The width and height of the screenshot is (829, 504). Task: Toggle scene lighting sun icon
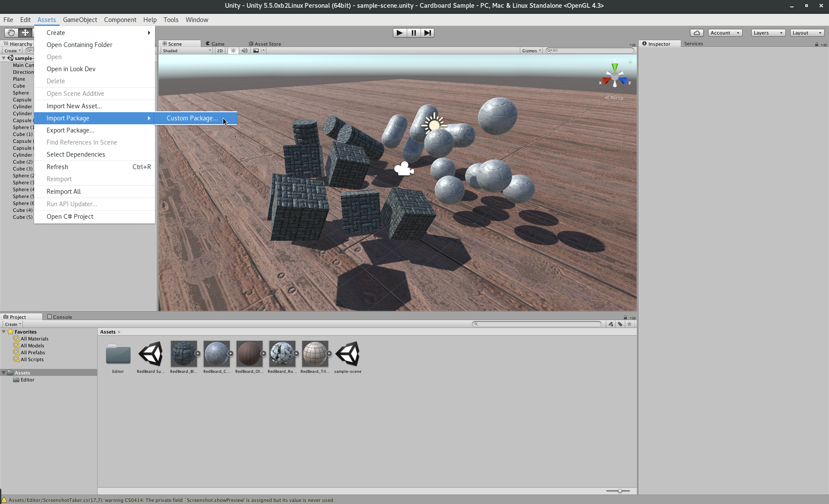click(233, 50)
